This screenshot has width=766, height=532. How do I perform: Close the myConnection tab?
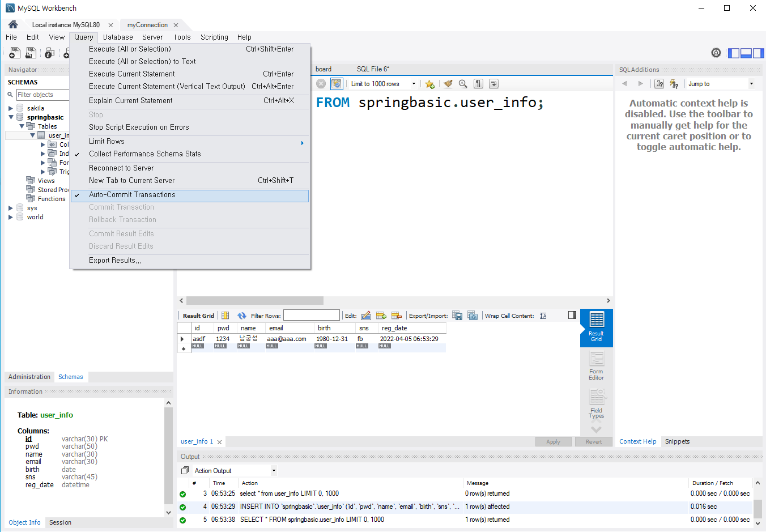(x=176, y=25)
